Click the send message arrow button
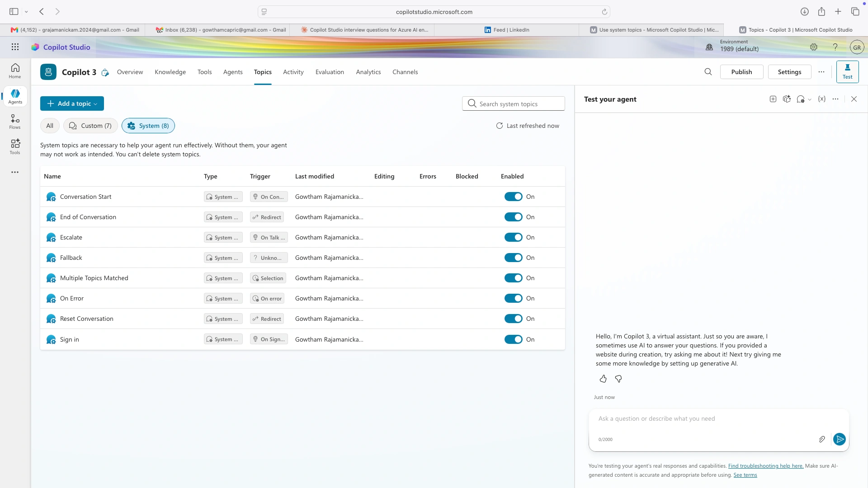This screenshot has height=488, width=868. click(840, 439)
